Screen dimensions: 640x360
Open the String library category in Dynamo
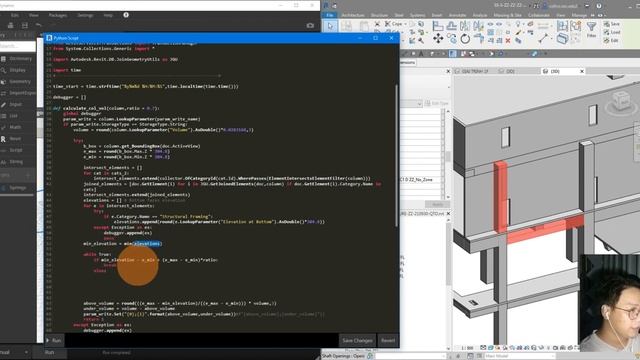17,162
